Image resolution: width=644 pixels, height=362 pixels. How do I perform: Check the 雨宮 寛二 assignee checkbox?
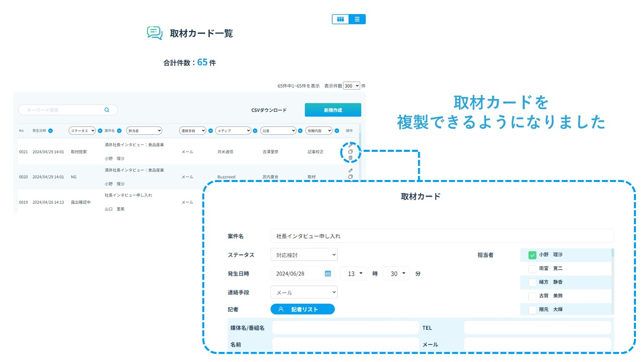pyautogui.click(x=532, y=268)
